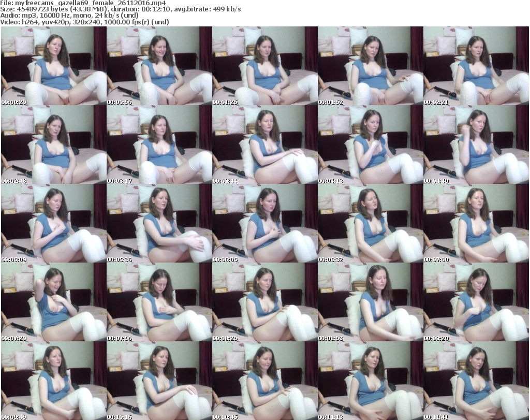Choose the 00:09:20 preview frame
This screenshot has height=420, width=530.
tap(476, 302)
